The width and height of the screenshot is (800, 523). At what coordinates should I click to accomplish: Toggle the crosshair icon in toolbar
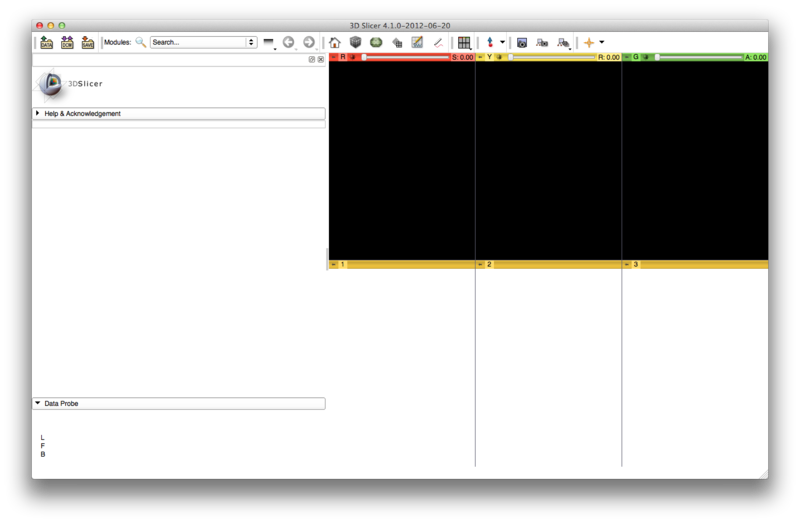point(589,43)
